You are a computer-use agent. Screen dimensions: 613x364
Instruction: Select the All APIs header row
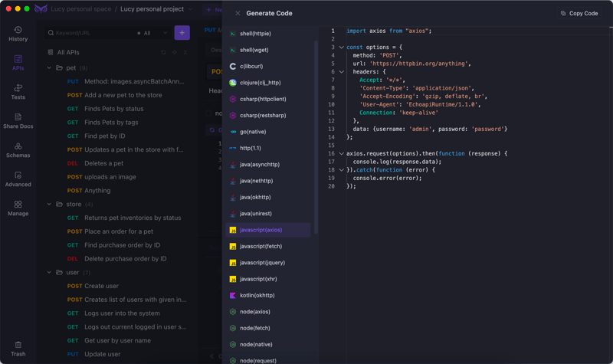[x=117, y=52]
